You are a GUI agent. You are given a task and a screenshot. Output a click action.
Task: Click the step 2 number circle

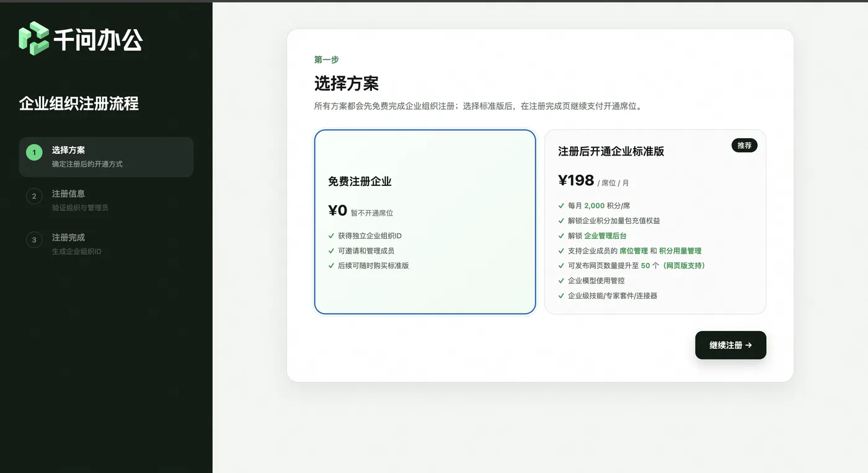click(34, 196)
